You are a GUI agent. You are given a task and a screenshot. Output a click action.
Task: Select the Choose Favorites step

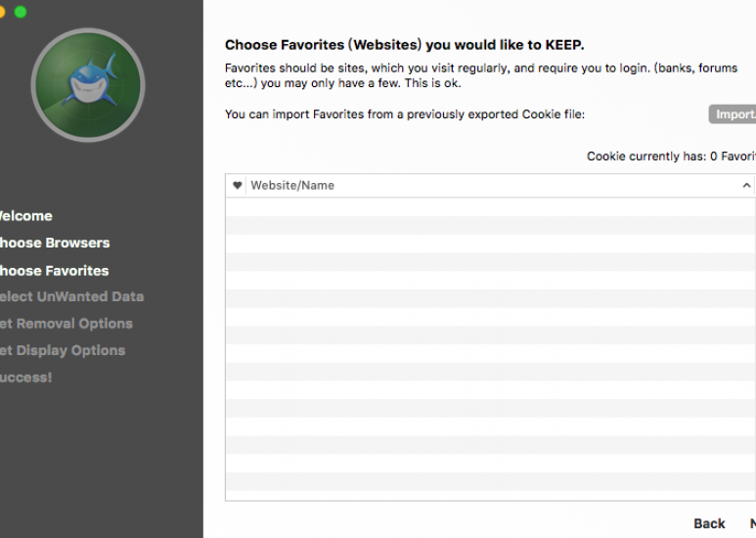click(54, 271)
